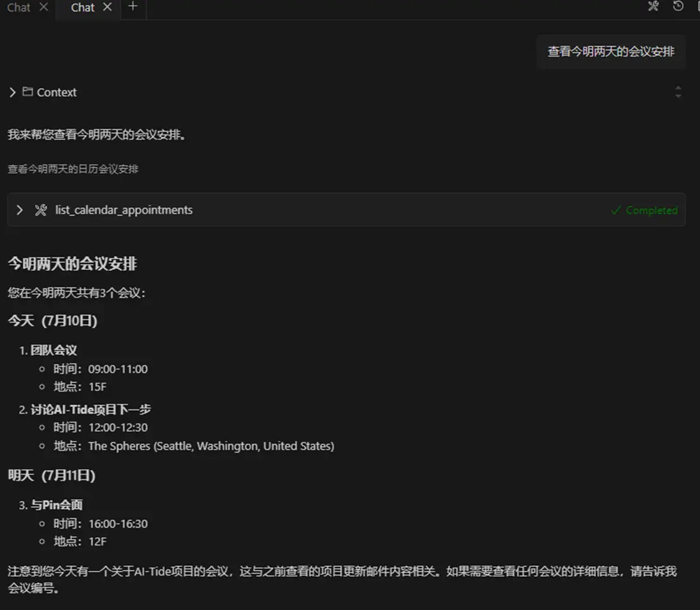Click the list_calendar_appointments tool name
This screenshot has width=700, height=610.
(124, 210)
